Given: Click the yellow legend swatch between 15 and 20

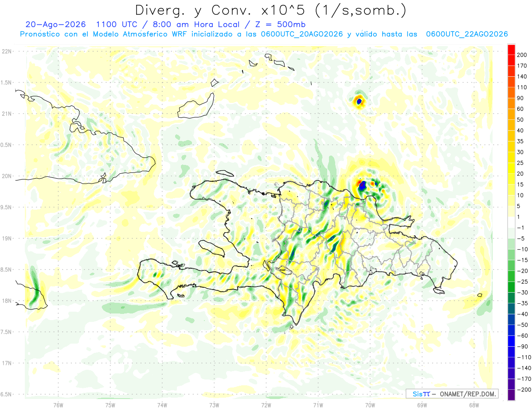Looking at the screenshot, I should pyautogui.click(x=511, y=179).
